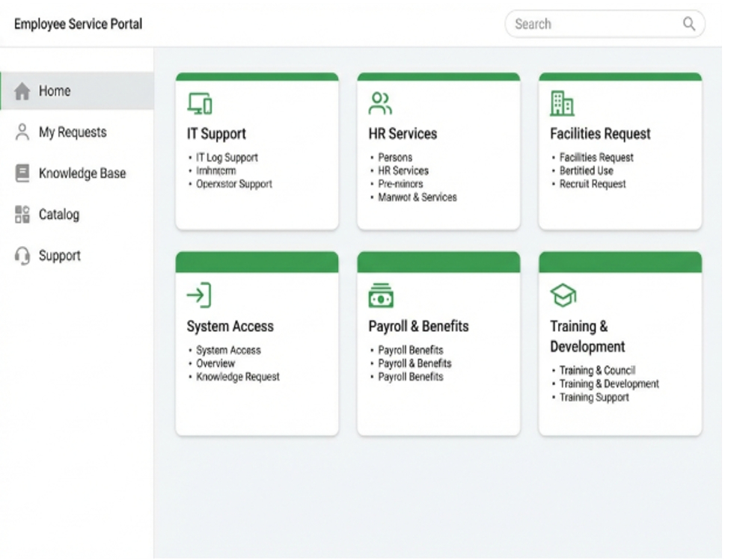The height and width of the screenshot is (560, 734).
Task: Click the System Access login arrow icon
Action: (199, 295)
